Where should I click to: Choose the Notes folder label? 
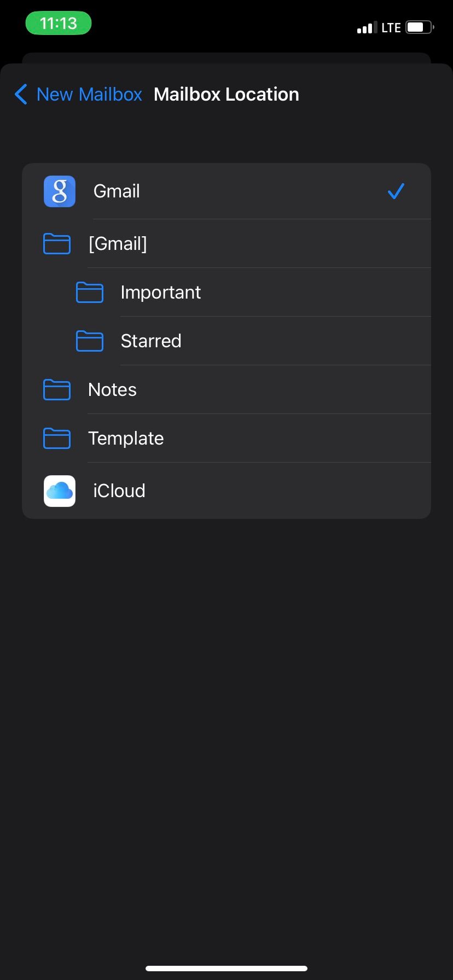click(112, 390)
